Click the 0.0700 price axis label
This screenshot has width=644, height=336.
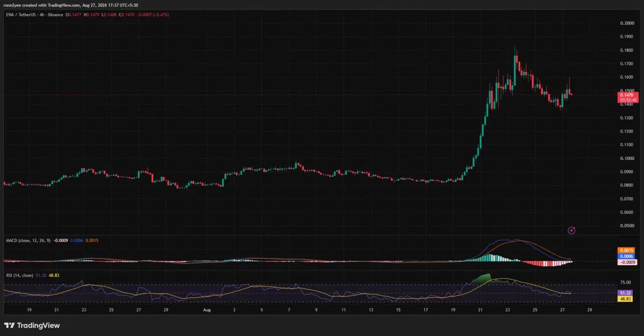click(627, 199)
